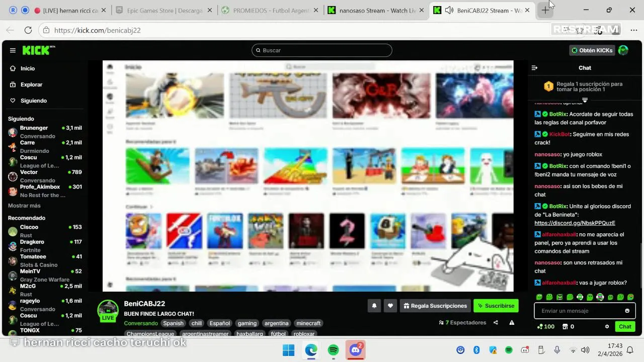Image resolution: width=644 pixels, height=362 pixels.
Task: Open Brunenger channel in sidebar
Action: [45, 132]
